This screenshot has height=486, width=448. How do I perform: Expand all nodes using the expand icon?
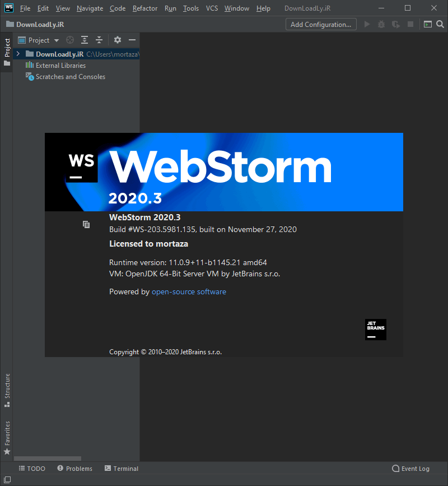(84, 40)
